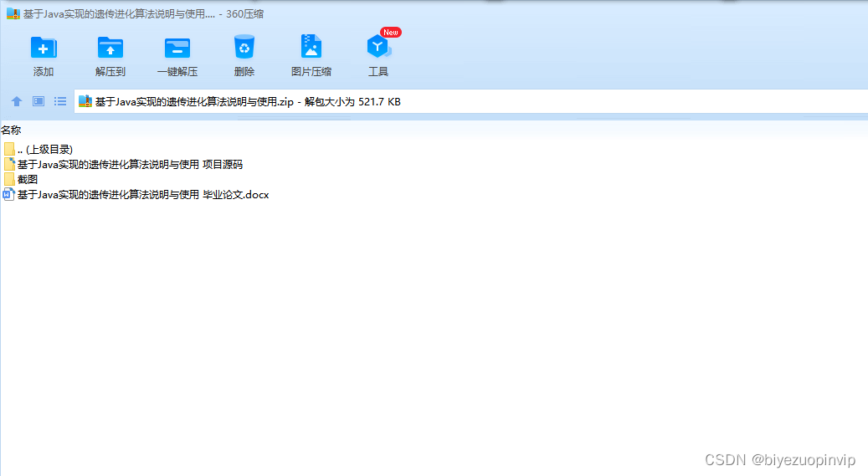Click the path field showing 521.7 KB

coord(471,102)
